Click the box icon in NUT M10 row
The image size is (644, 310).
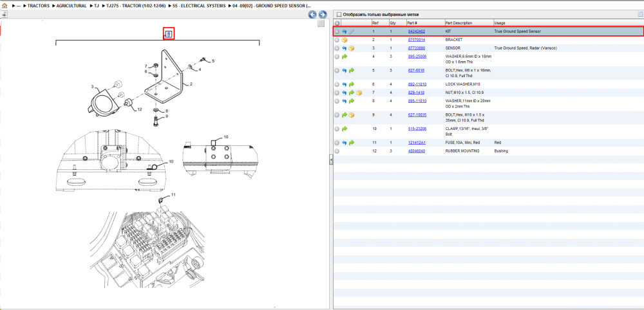tap(359, 93)
